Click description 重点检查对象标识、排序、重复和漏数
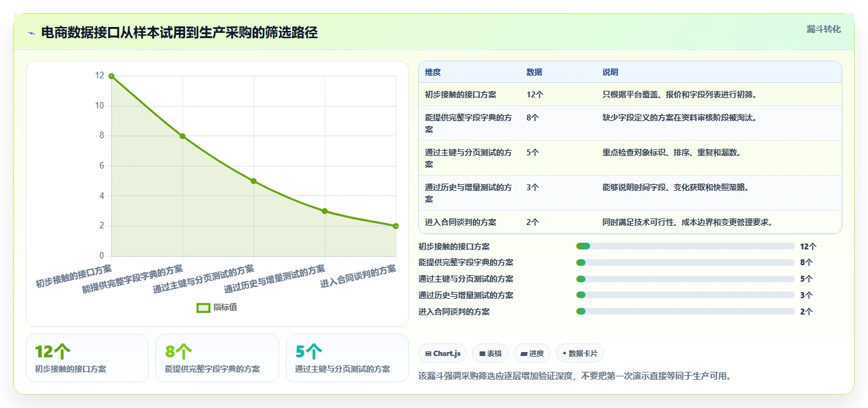The width and height of the screenshot is (868, 408). pos(672,153)
